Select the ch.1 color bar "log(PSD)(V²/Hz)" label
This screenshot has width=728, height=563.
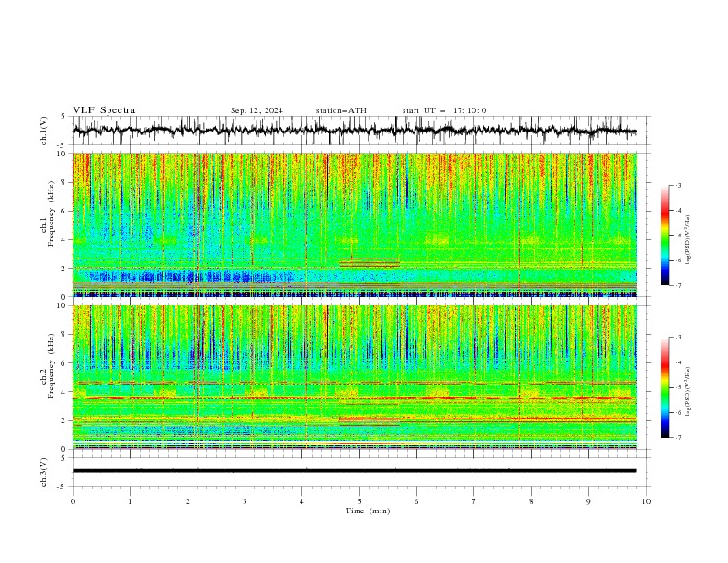point(688,240)
